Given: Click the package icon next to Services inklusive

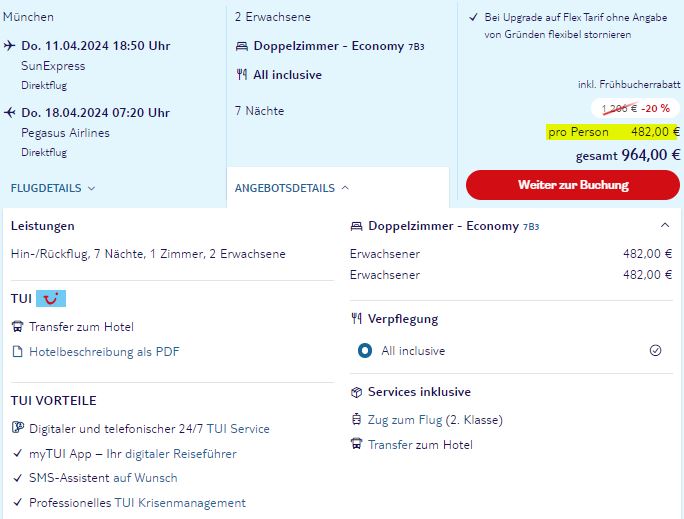Looking at the screenshot, I should point(356,392).
